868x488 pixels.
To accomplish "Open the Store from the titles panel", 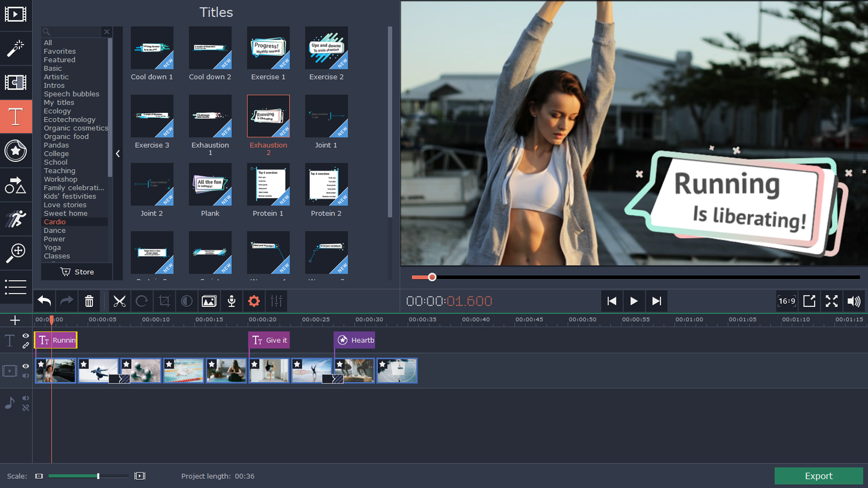I will point(76,272).
